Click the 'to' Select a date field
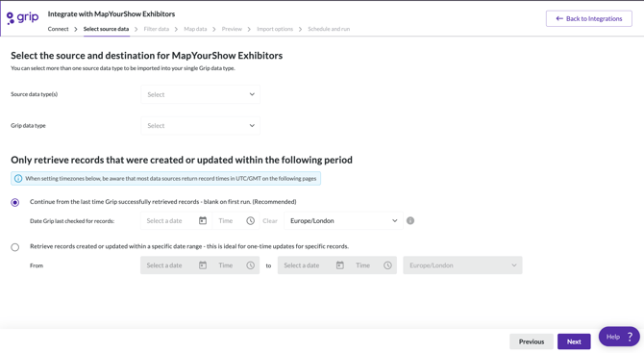The image size is (644, 353). pos(313,265)
